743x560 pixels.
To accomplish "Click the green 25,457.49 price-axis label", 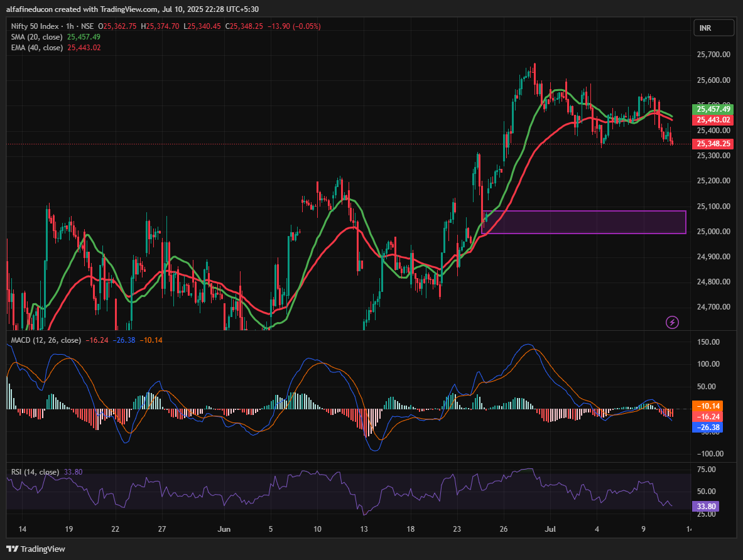I will pyautogui.click(x=713, y=109).
